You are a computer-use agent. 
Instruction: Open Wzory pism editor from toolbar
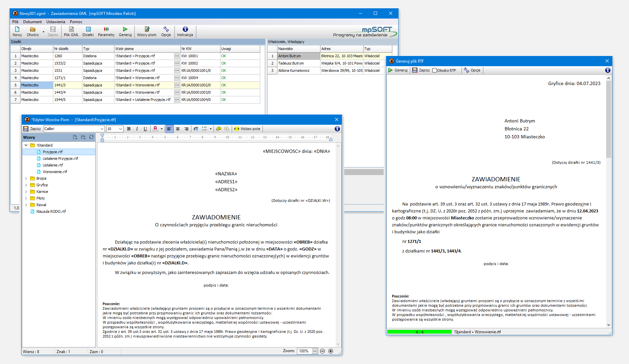[x=147, y=31]
